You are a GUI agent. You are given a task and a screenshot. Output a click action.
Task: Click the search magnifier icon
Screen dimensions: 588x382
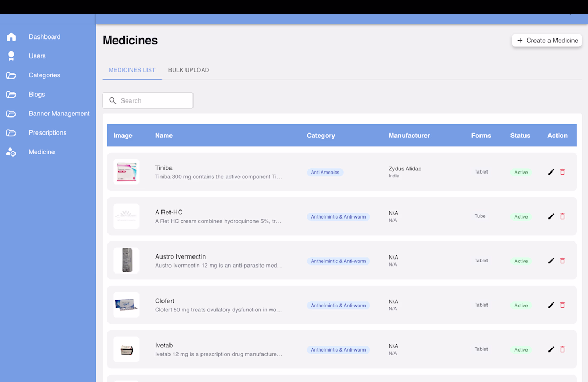click(112, 100)
